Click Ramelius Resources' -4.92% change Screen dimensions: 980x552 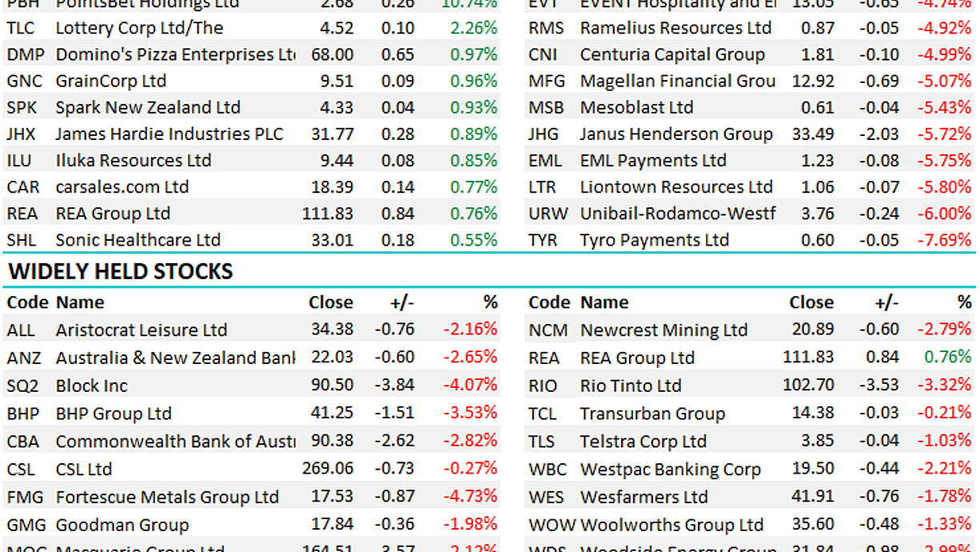click(944, 28)
